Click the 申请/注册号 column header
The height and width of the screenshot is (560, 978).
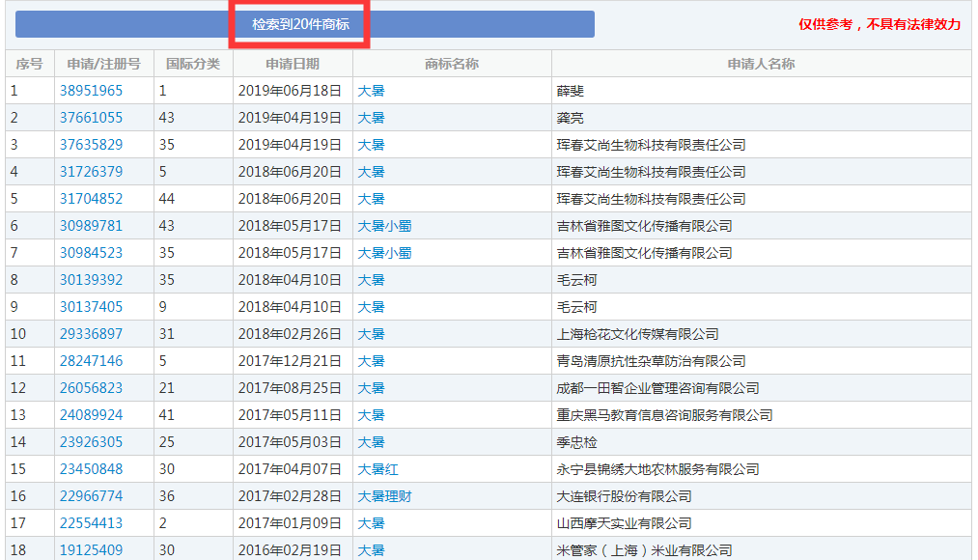click(104, 64)
